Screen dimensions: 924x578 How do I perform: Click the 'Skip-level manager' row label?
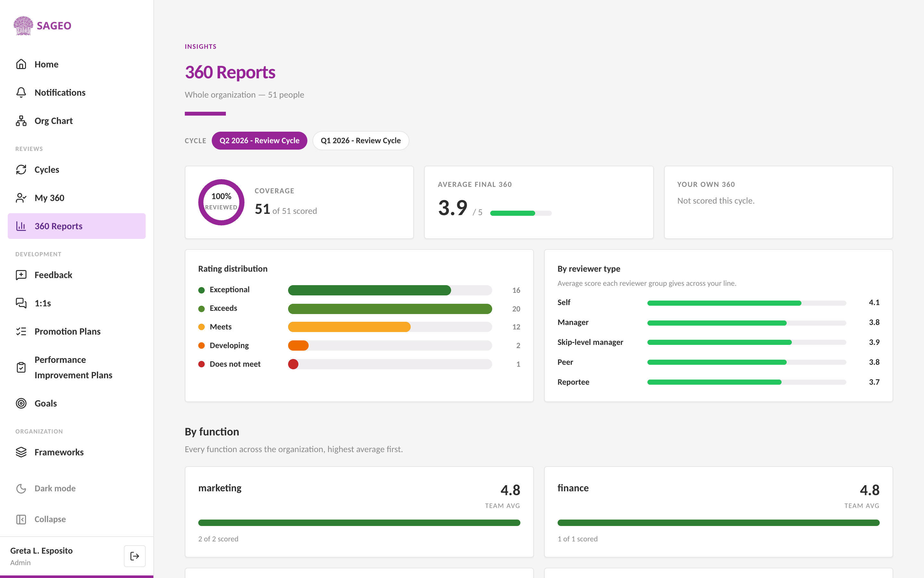(590, 342)
